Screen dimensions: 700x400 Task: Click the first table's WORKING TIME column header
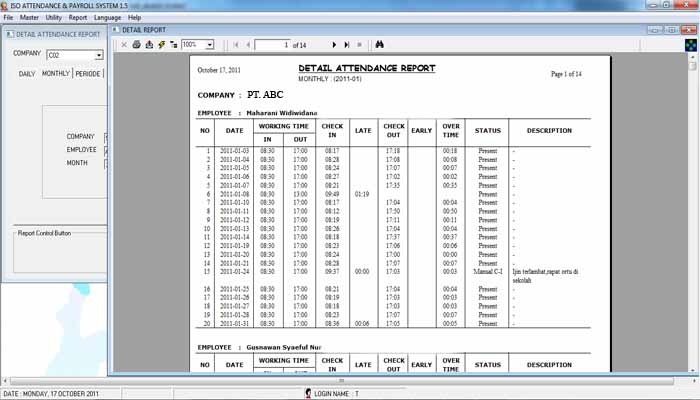pos(284,126)
